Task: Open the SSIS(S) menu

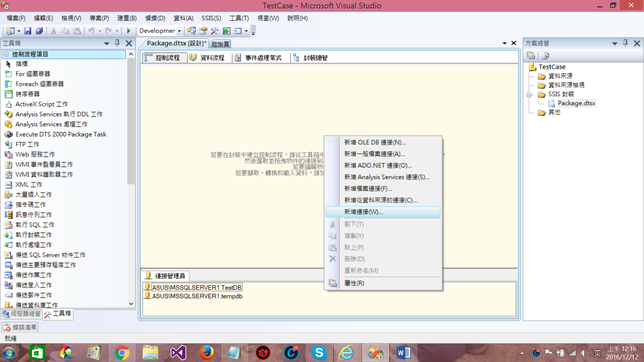Action: [211, 18]
